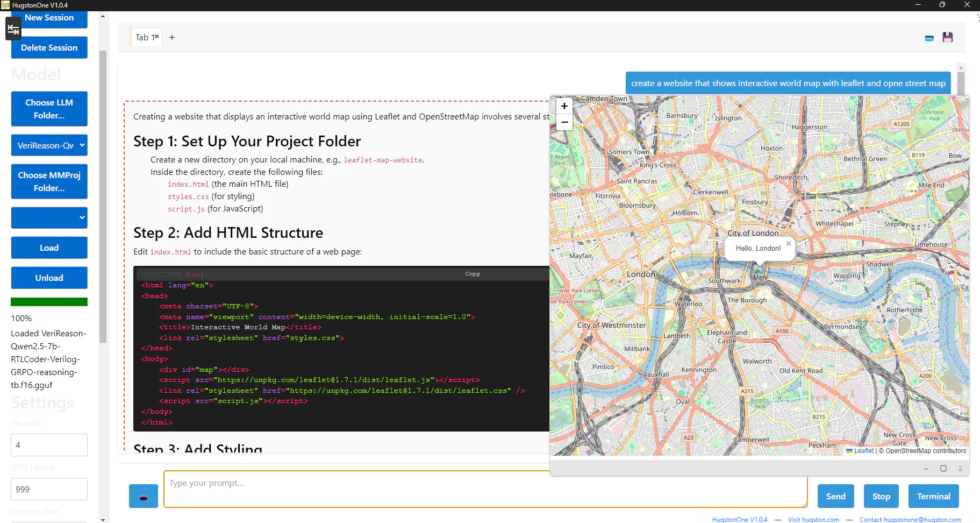Click the green model load progress bar
980x523 pixels.
pos(49,302)
